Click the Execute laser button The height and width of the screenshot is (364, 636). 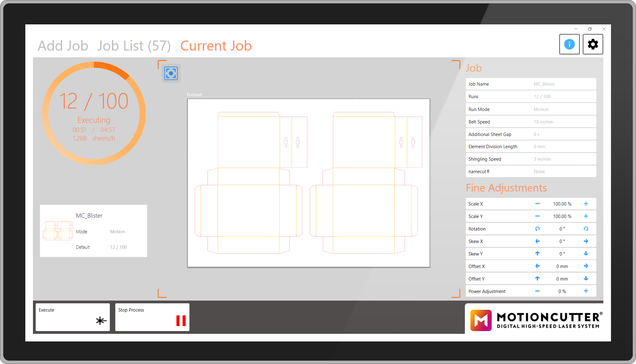pyautogui.click(x=73, y=317)
